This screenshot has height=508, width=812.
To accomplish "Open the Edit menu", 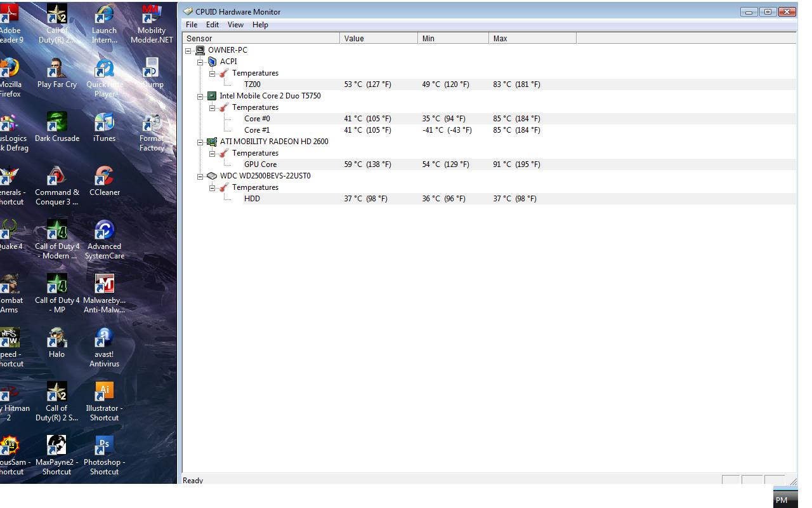I will (x=213, y=25).
